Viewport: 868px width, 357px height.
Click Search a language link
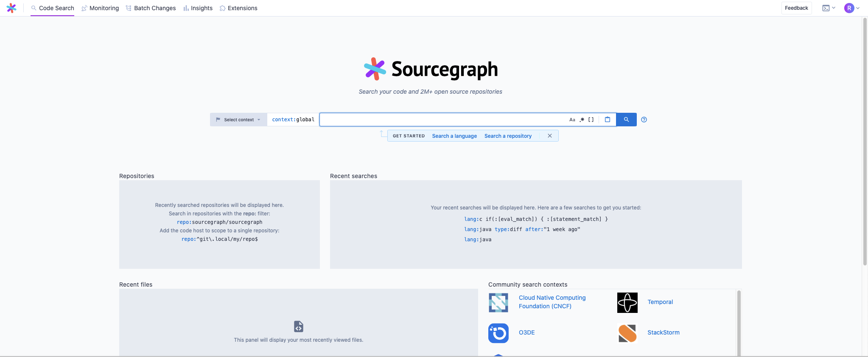tap(454, 136)
